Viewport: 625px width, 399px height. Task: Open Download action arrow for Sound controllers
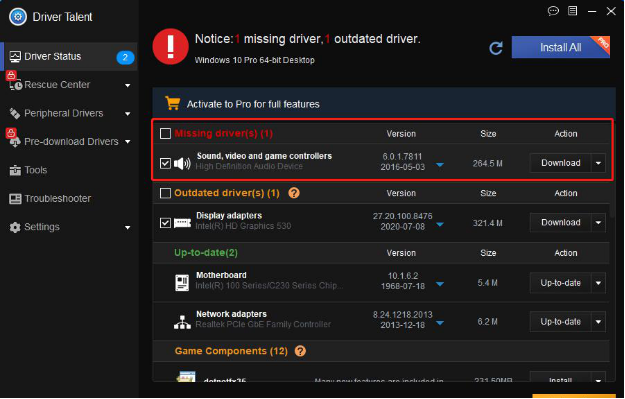pos(598,163)
